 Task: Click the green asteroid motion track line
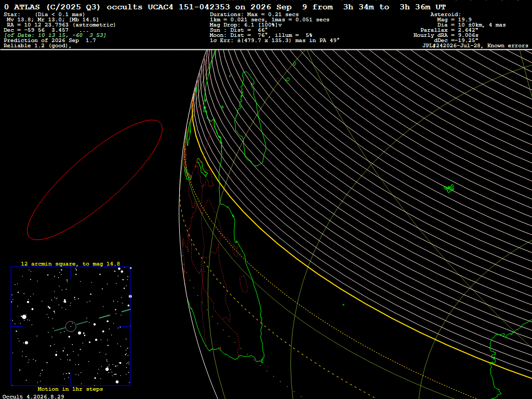[92, 320]
